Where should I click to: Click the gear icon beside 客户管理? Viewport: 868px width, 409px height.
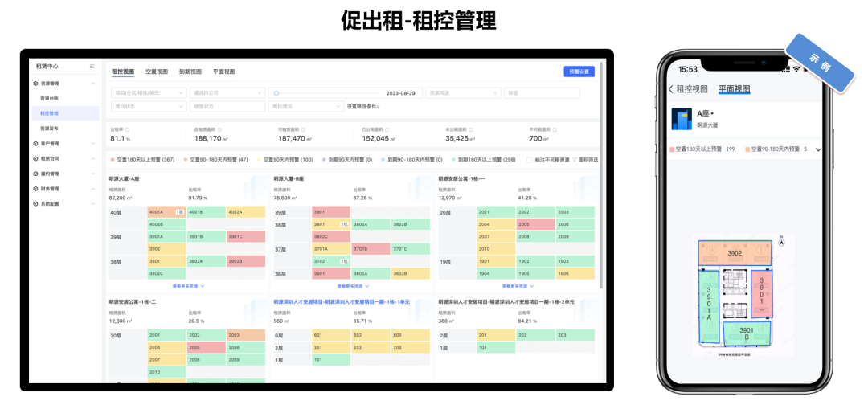(x=35, y=144)
